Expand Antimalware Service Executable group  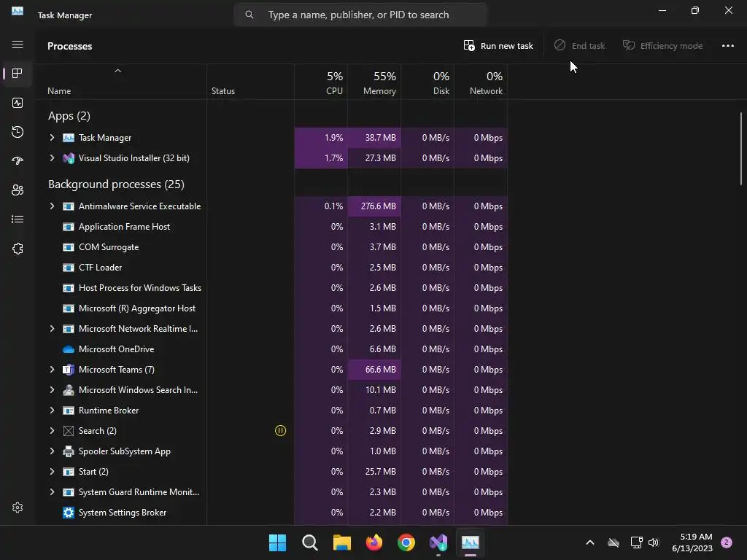coord(52,206)
